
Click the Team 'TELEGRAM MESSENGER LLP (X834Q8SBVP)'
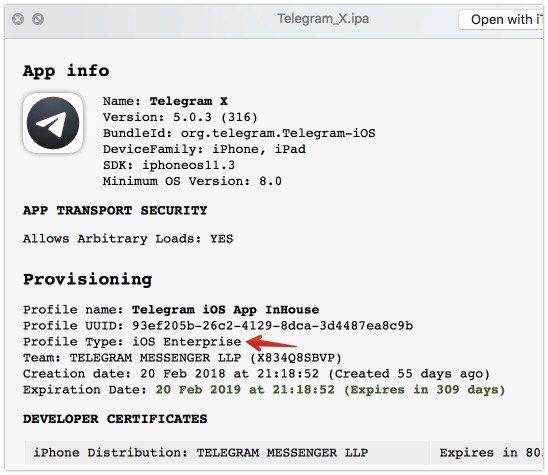tap(206, 358)
